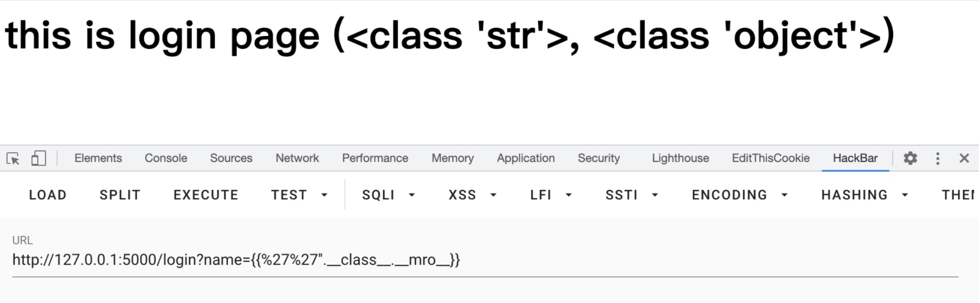This screenshot has width=980, height=303.
Task: Click the EXECUTE button
Action: point(205,195)
